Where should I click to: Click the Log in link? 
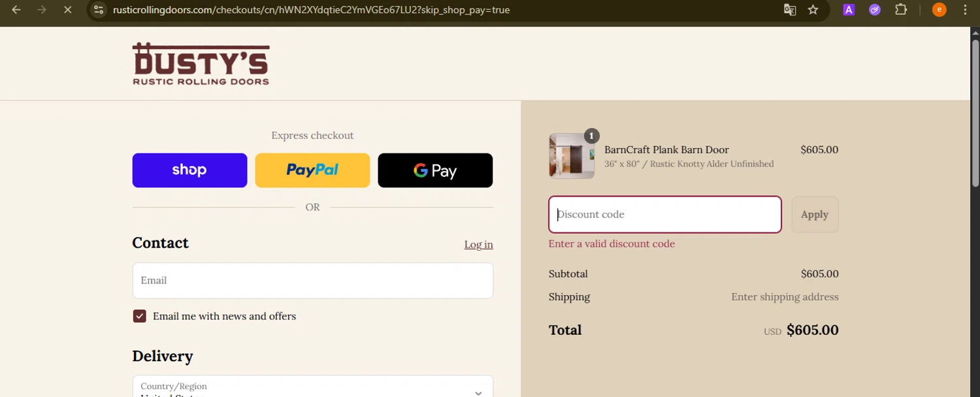click(478, 244)
